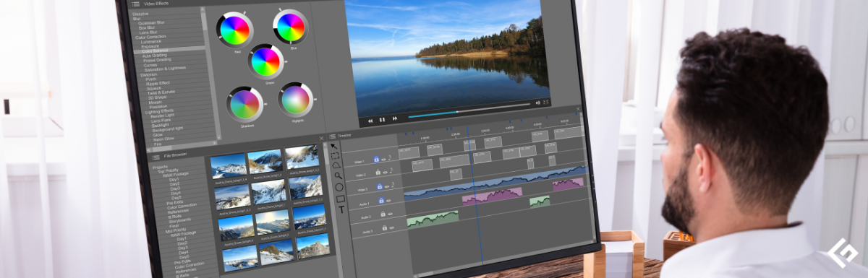Select the first snowy mountain thumbnail
Image resolution: width=868 pixels, height=278 pixels.
pos(229,166)
